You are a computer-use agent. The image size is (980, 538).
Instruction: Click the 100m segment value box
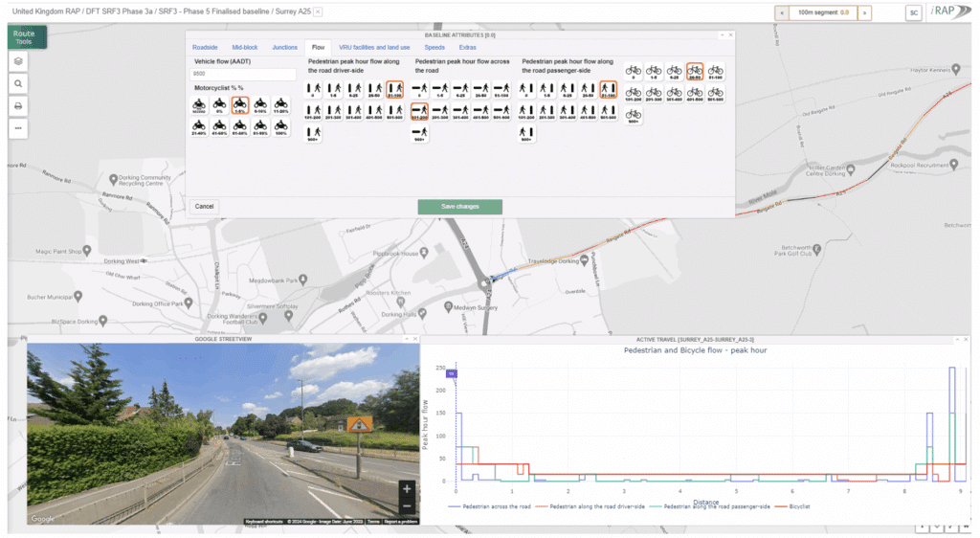tap(823, 12)
